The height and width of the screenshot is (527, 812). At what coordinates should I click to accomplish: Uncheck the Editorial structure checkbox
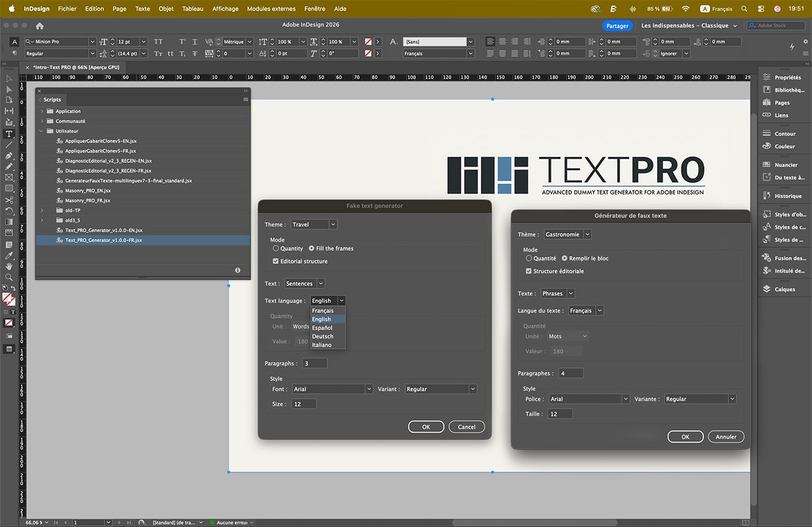click(x=276, y=261)
